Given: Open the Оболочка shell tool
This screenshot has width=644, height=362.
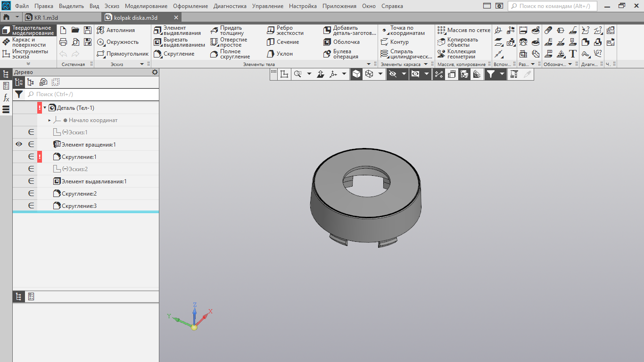Looking at the screenshot, I should tap(342, 42).
